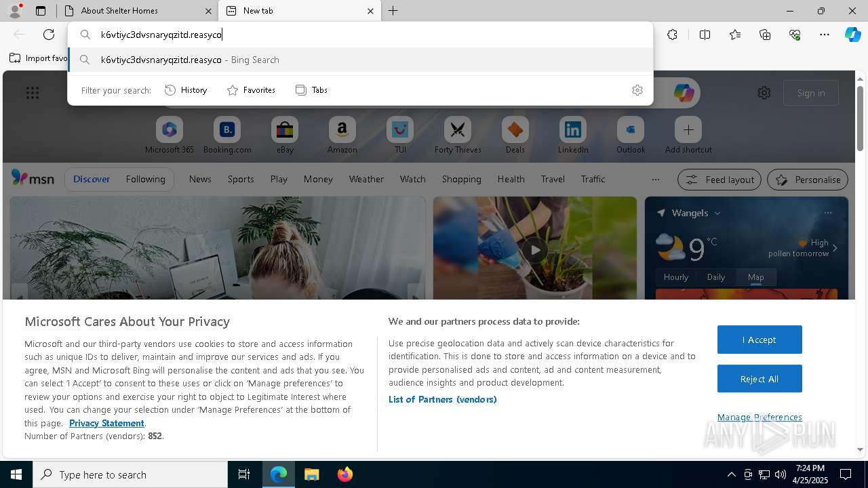Image resolution: width=868 pixels, height=488 pixels.
Task: Open Booking.com shortcut
Action: [x=227, y=136]
